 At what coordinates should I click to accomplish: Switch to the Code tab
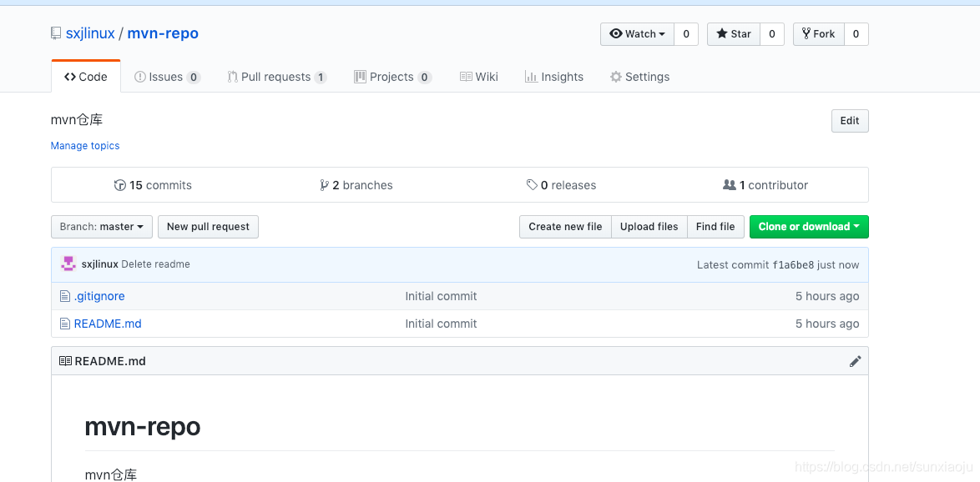click(86, 77)
